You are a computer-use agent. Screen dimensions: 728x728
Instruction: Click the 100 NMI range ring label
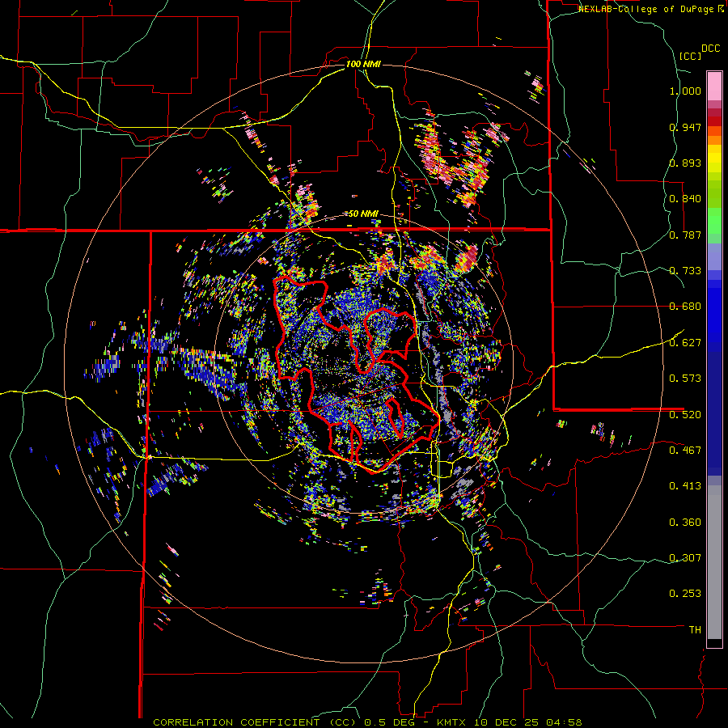tap(363, 64)
